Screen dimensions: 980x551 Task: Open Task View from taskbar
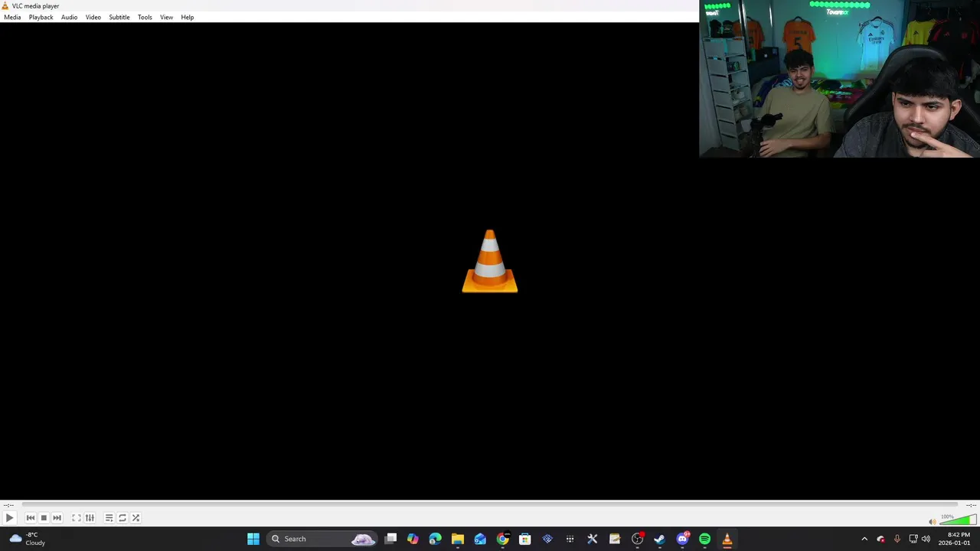click(390, 539)
